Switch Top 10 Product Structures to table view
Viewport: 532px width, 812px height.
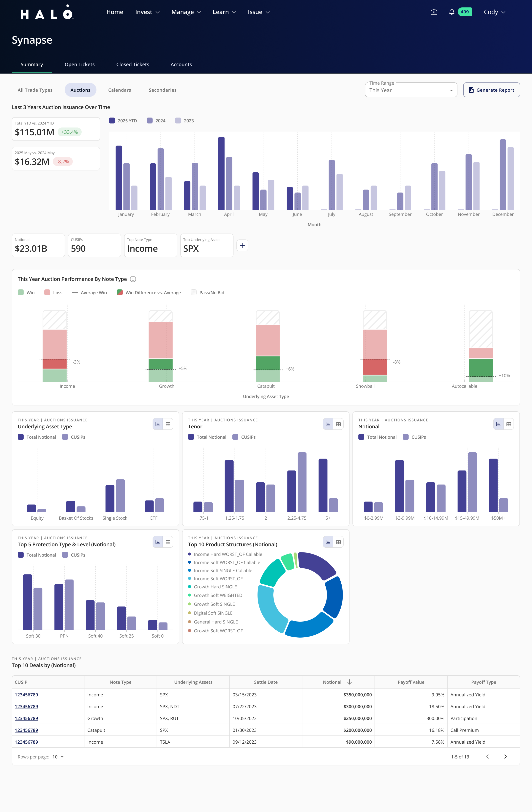coord(338,542)
